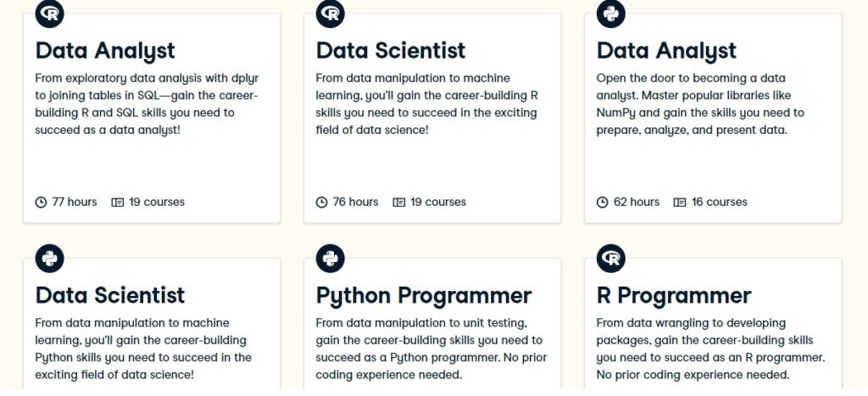Click the 19 courses label in R Data Analyst card
Image resolution: width=868 pixels, height=396 pixels.
click(157, 202)
